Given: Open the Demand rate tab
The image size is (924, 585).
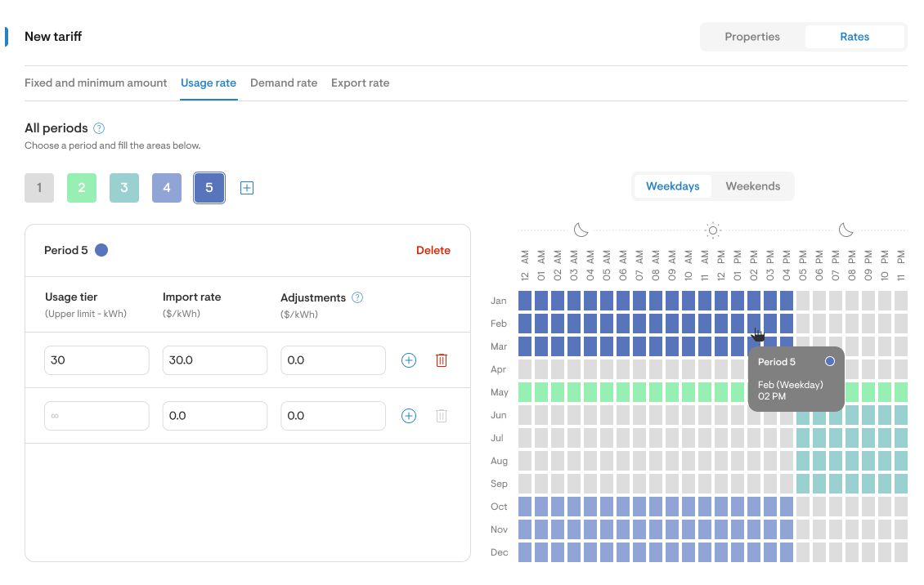Looking at the screenshot, I should pos(284,83).
